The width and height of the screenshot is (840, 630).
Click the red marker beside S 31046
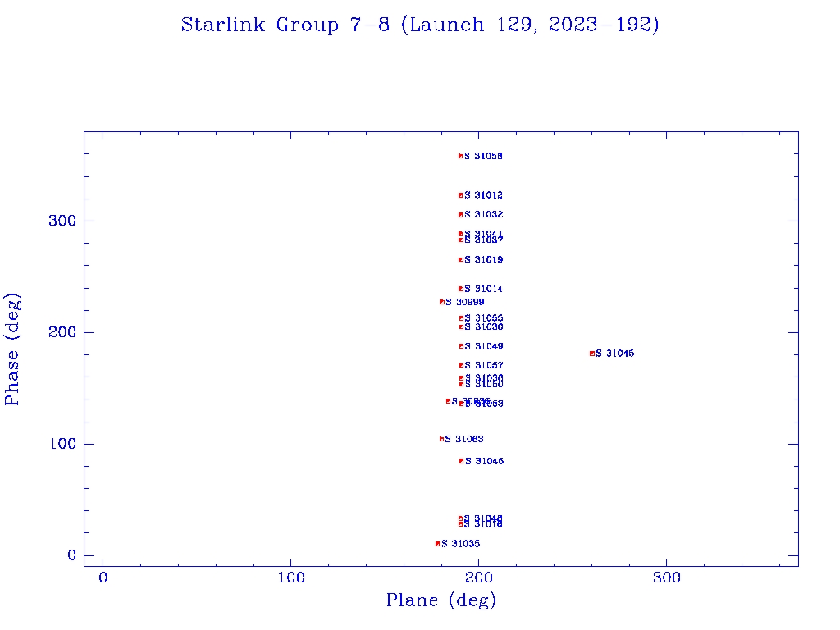point(461,461)
